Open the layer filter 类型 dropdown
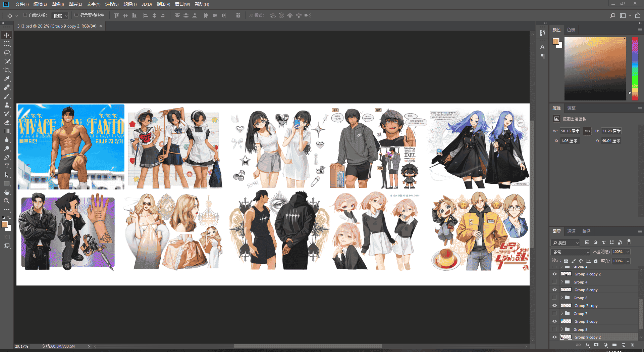This screenshot has height=352, width=644. (566, 243)
